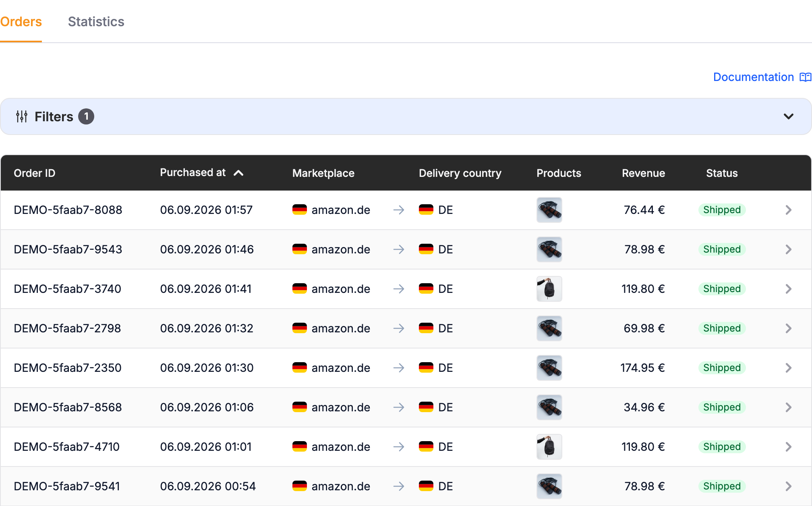Click the active filters count badge
This screenshot has height=506, width=812.
point(86,116)
